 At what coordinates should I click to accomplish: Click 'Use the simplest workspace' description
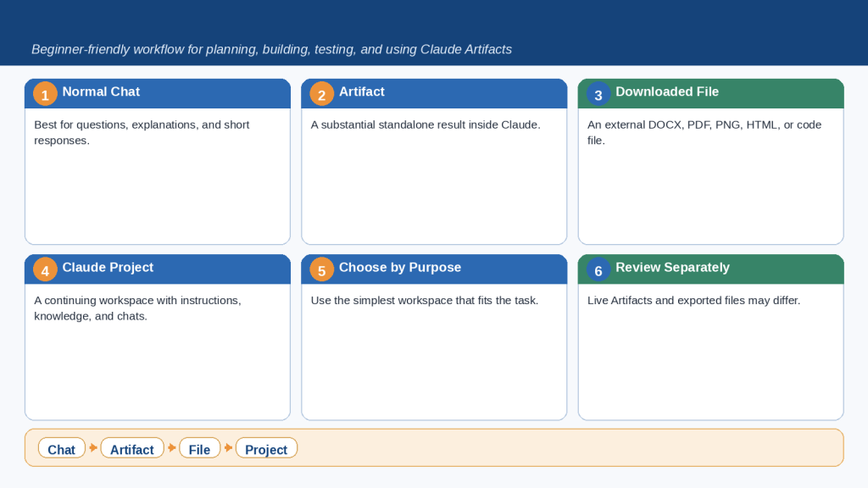click(x=424, y=301)
